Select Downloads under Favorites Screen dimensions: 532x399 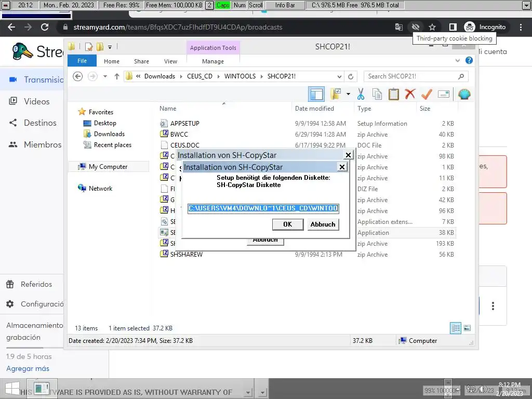coord(109,134)
